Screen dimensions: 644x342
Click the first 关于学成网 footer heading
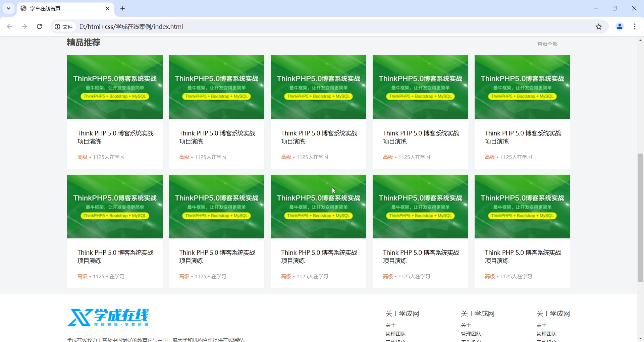(x=402, y=313)
